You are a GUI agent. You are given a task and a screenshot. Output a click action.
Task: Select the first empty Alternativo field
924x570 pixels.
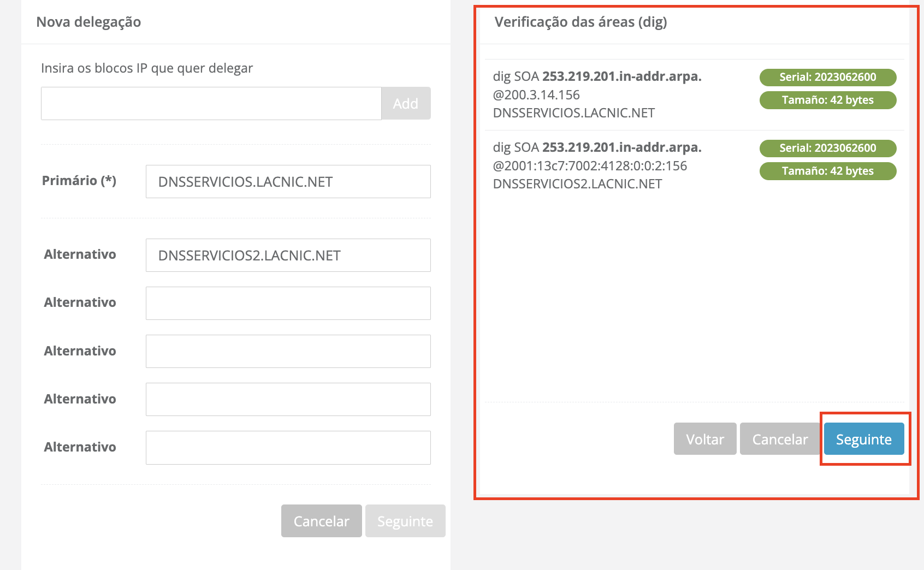288,304
